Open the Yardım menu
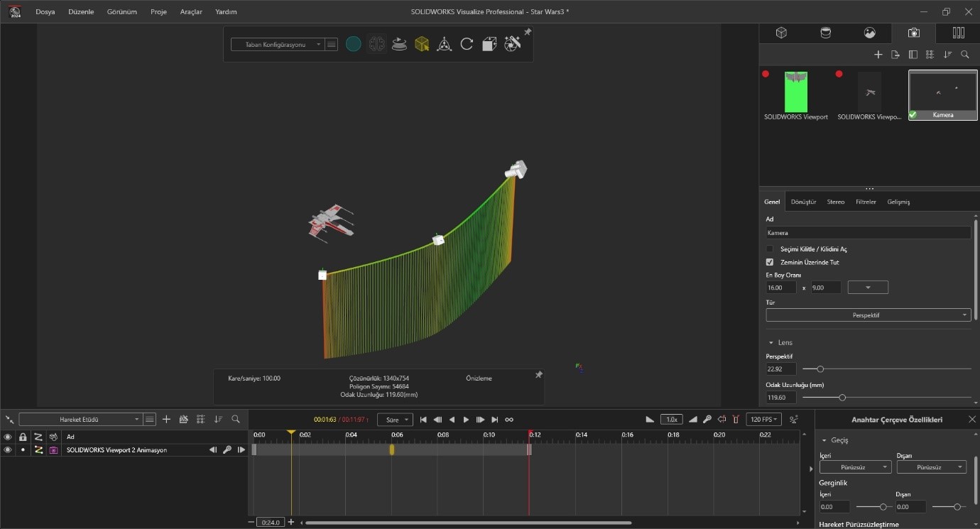The width and height of the screenshot is (980, 529). tap(226, 12)
